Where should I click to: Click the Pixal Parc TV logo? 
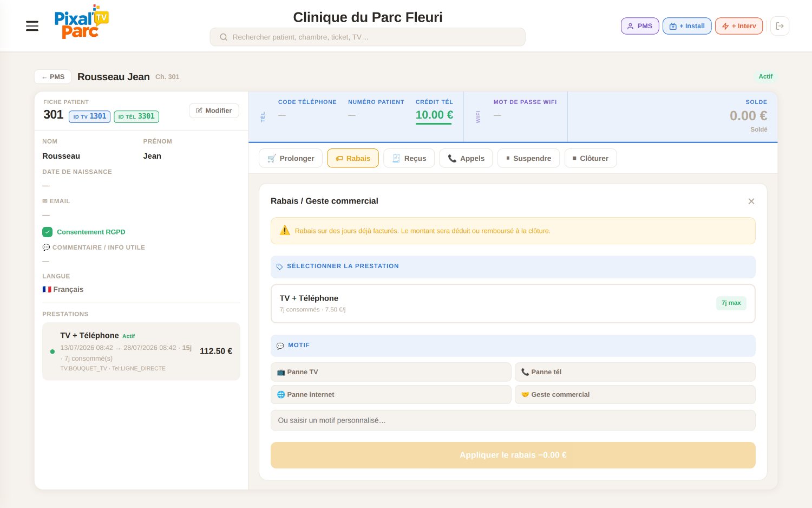(x=81, y=22)
